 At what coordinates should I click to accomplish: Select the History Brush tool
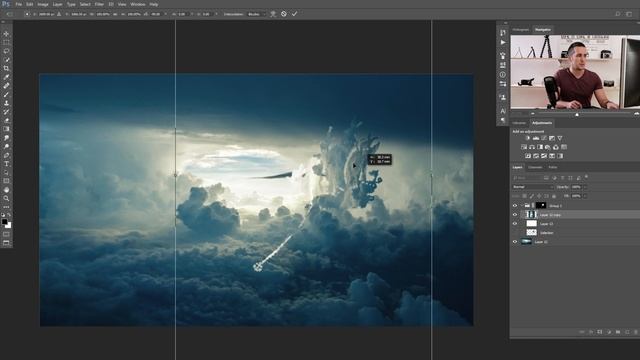[6, 111]
